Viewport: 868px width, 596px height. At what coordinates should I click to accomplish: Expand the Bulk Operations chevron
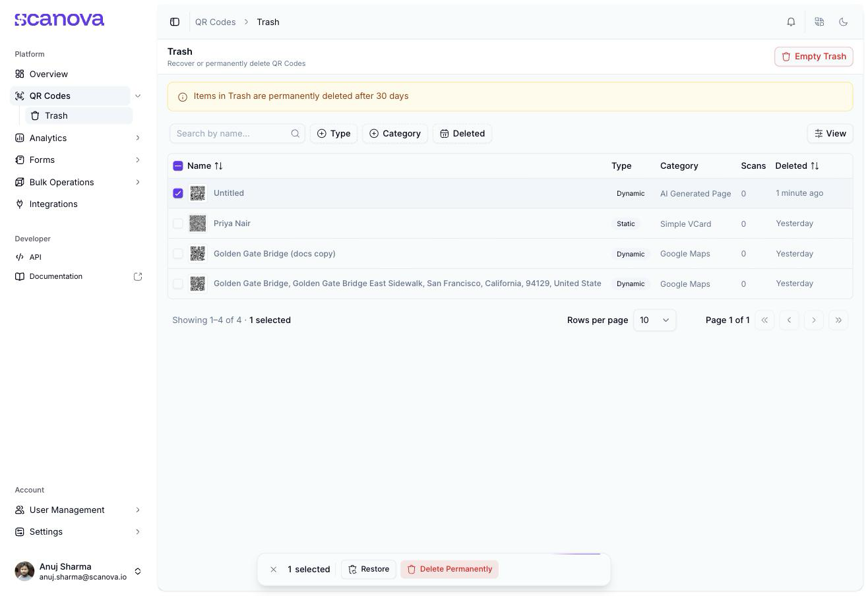138,182
